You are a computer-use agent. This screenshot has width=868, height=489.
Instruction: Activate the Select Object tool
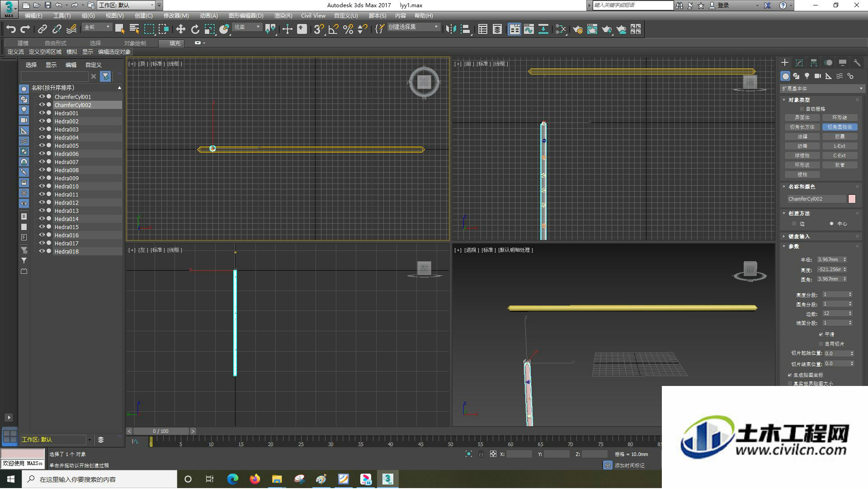[120, 29]
